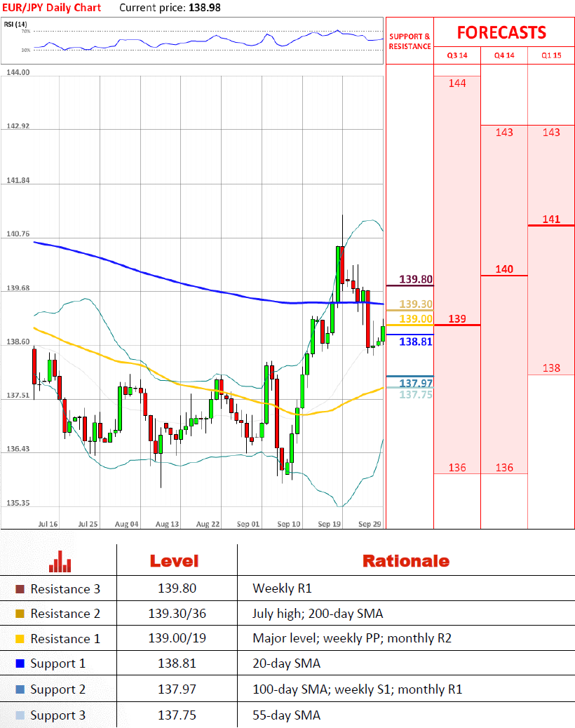
Task: Click the Resistance 1 yellow swatch
Action: pyautogui.click(x=20, y=639)
